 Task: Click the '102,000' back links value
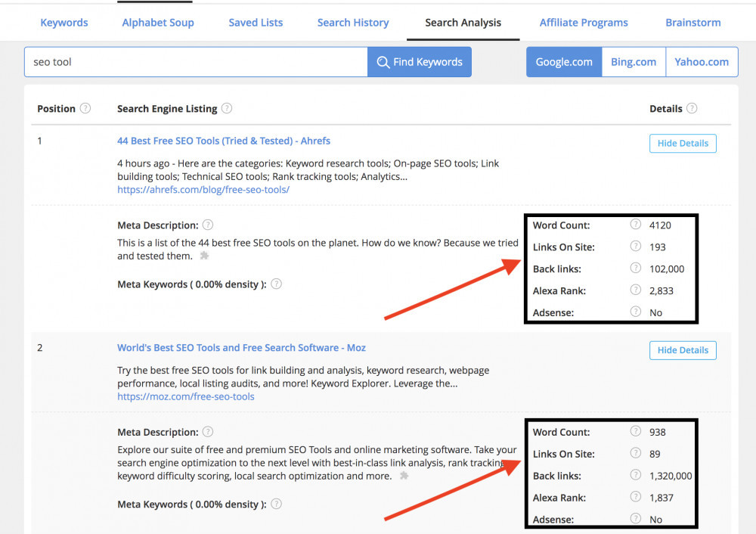[x=667, y=269]
